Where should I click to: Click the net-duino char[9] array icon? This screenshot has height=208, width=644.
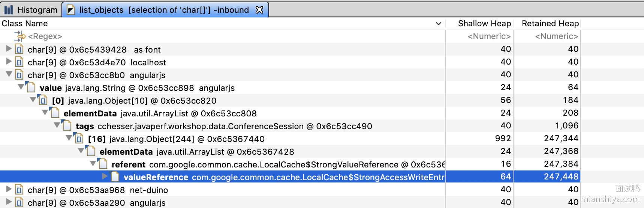(19, 190)
